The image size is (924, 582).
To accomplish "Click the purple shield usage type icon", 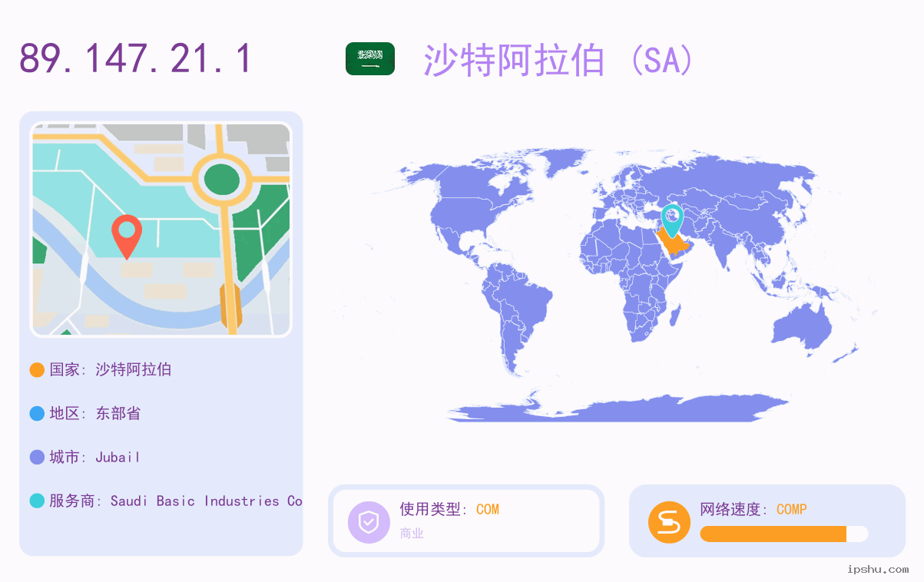I will (x=369, y=522).
